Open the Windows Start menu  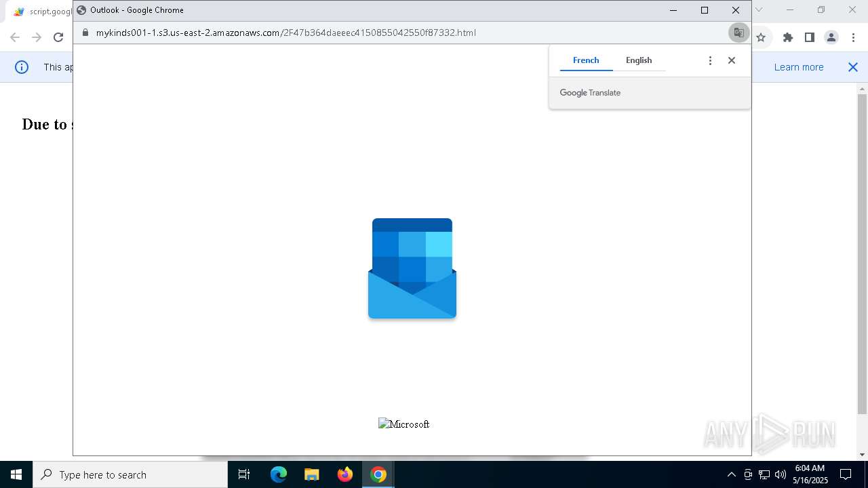click(x=16, y=474)
